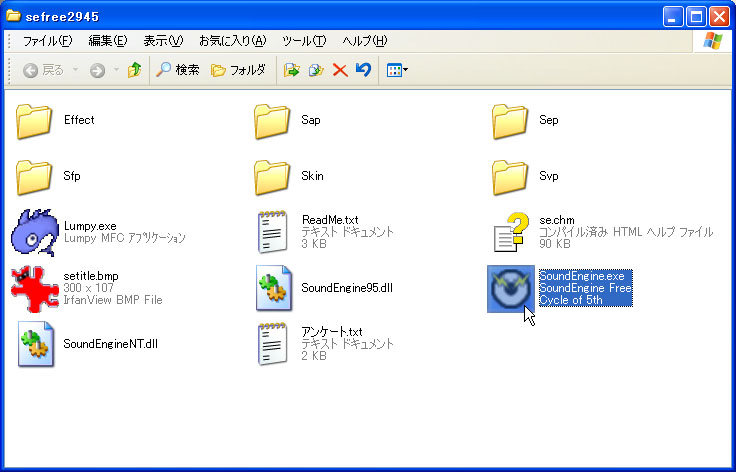
Task: Maximize the sefree2945 window
Action: click(696, 17)
